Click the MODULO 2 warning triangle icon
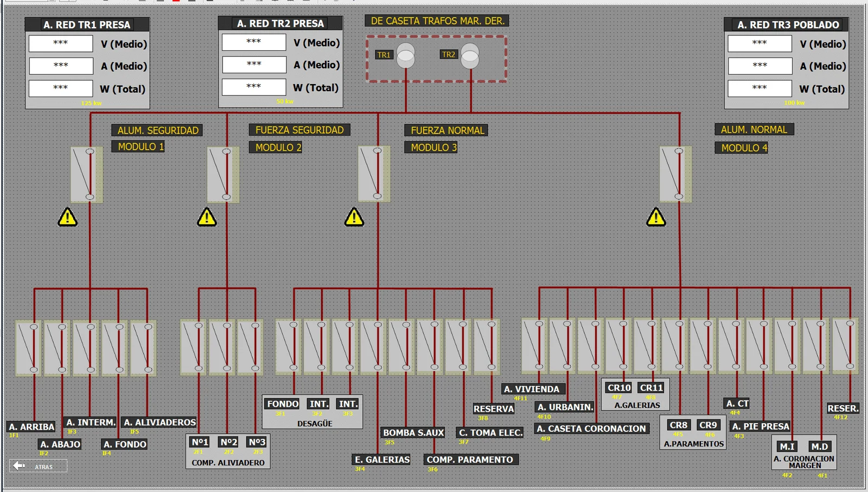The width and height of the screenshot is (868, 492). [207, 217]
